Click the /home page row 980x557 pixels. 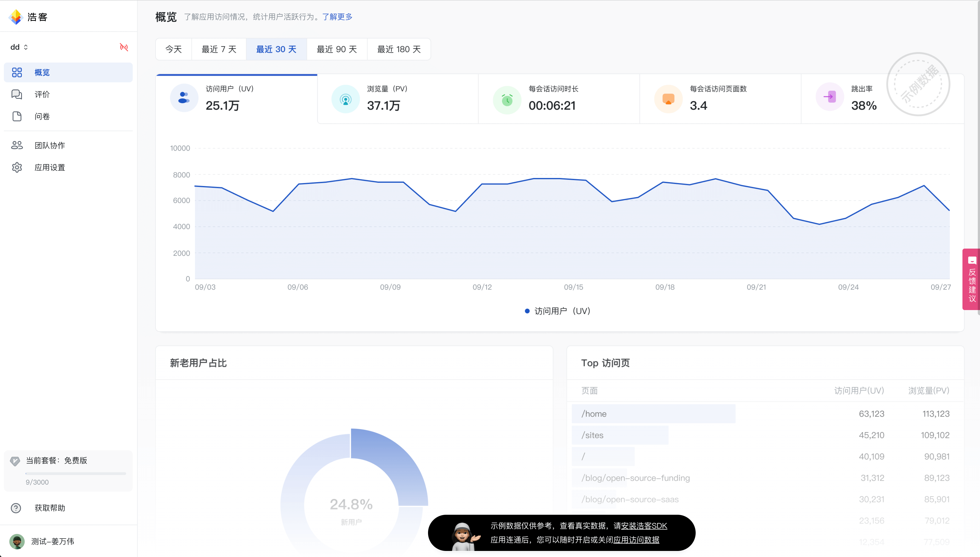pyautogui.click(x=765, y=414)
